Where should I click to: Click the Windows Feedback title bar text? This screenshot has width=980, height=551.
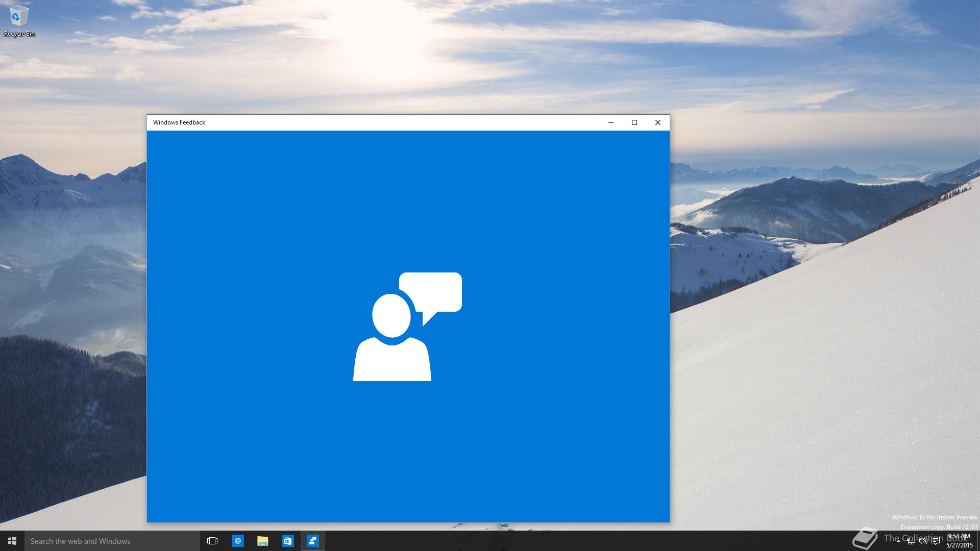point(179,122)
